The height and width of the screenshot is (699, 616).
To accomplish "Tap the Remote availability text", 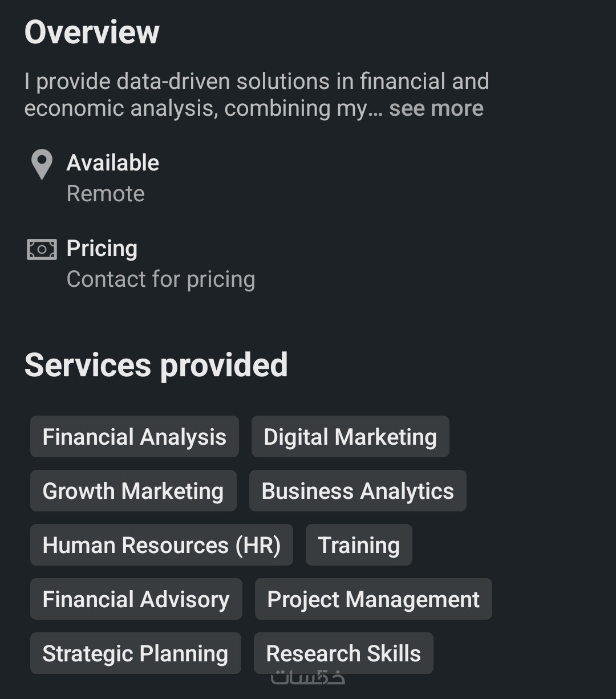I will pos(106,194).
